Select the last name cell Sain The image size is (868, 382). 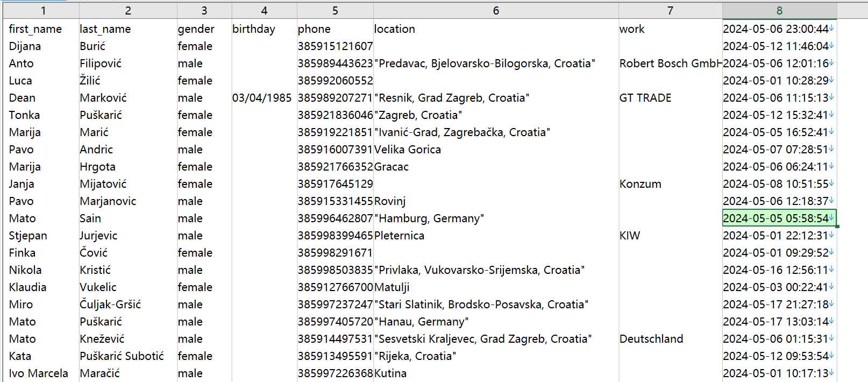128,218
